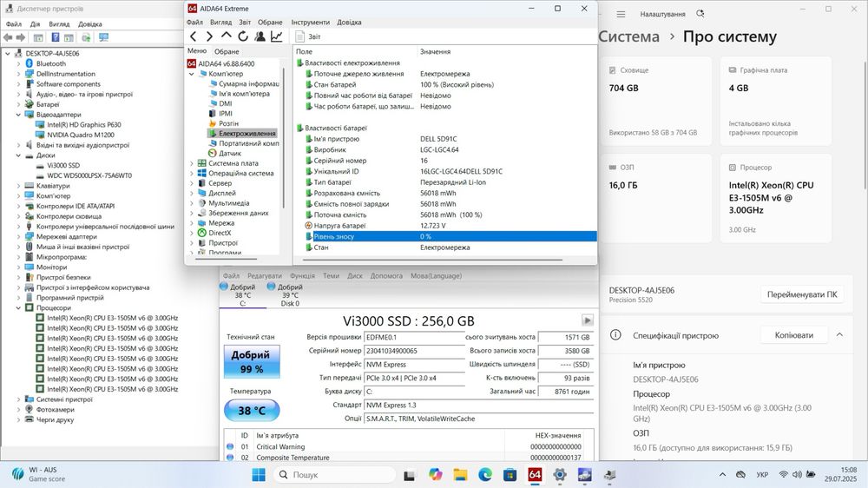Open the Файл menu in AIDA64
Viewport: 868px width, 488px height.
194,23
